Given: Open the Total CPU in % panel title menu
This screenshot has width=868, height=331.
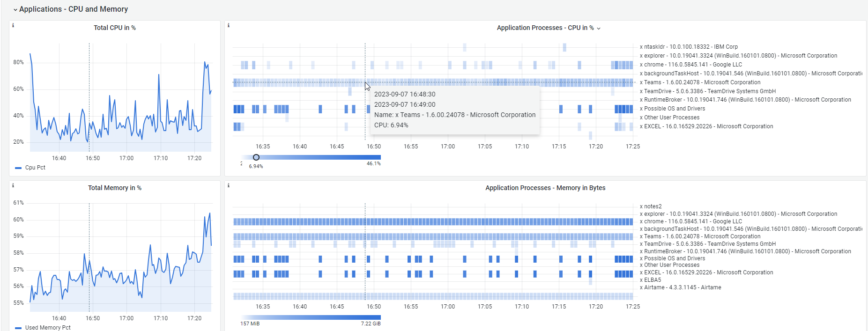Looking at the screenshot, I should (x=115, y=28).
